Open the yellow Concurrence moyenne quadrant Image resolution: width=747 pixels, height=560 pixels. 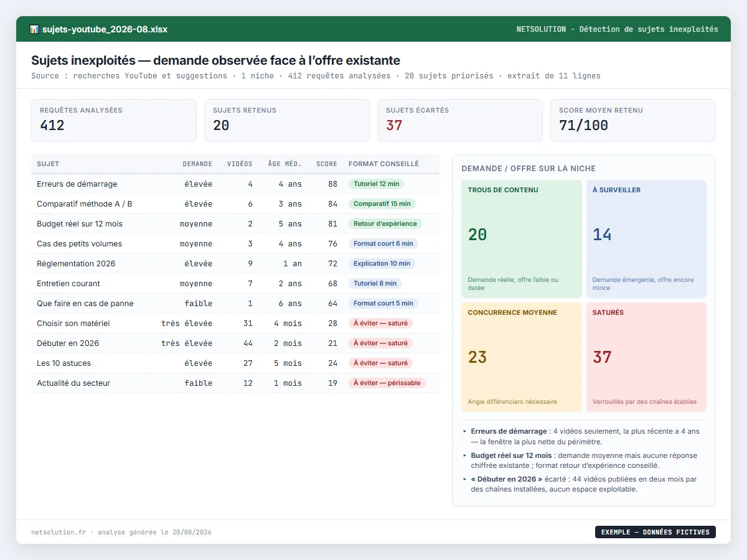(x=522, y=357)
